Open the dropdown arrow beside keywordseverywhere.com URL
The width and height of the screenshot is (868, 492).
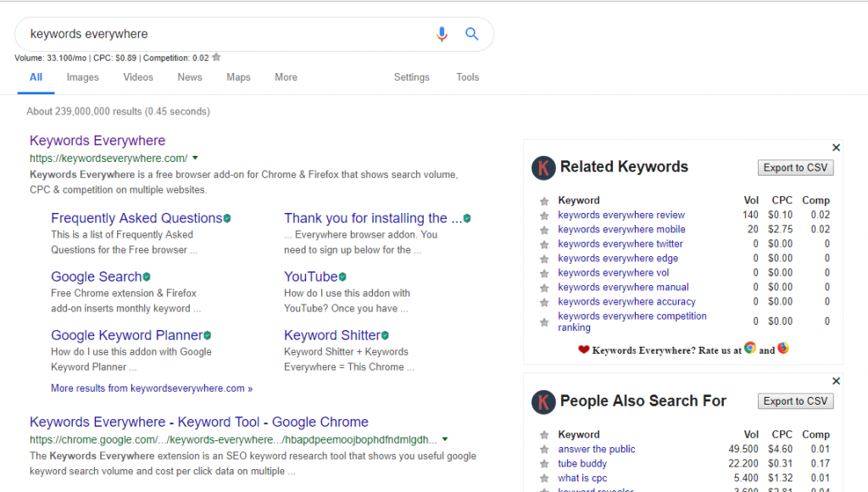(195, 158)
